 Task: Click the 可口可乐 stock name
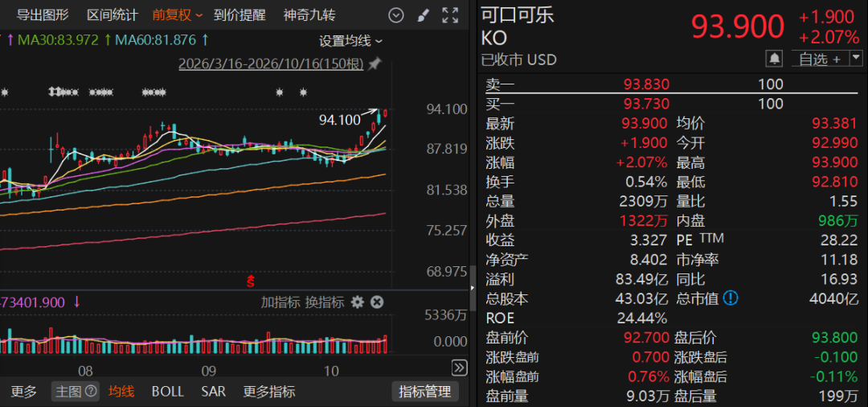coord(518,14)
